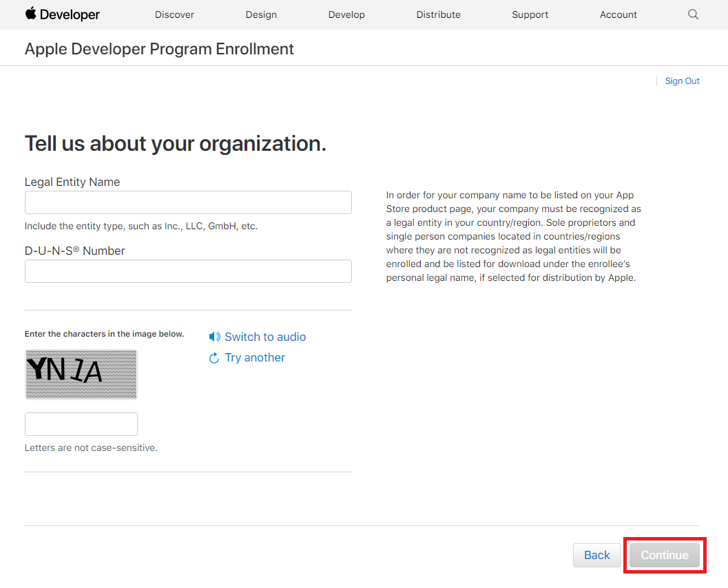The width and height of the screenshot is (728, 588).
Task: Click the Try another link
Action: (255, 358)
